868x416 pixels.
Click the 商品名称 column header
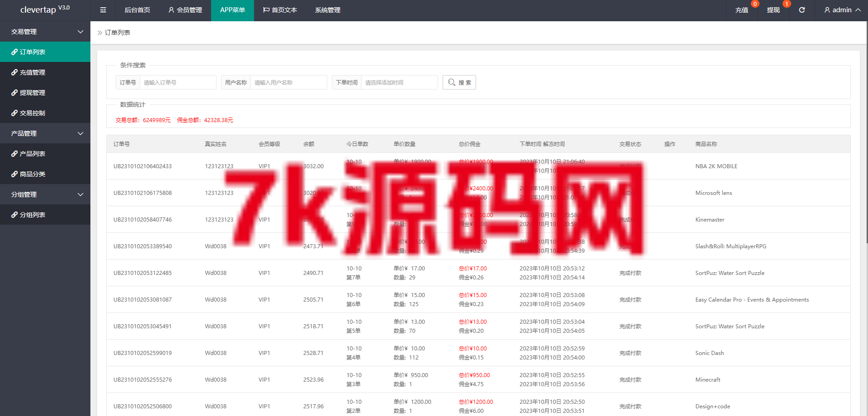706,144
